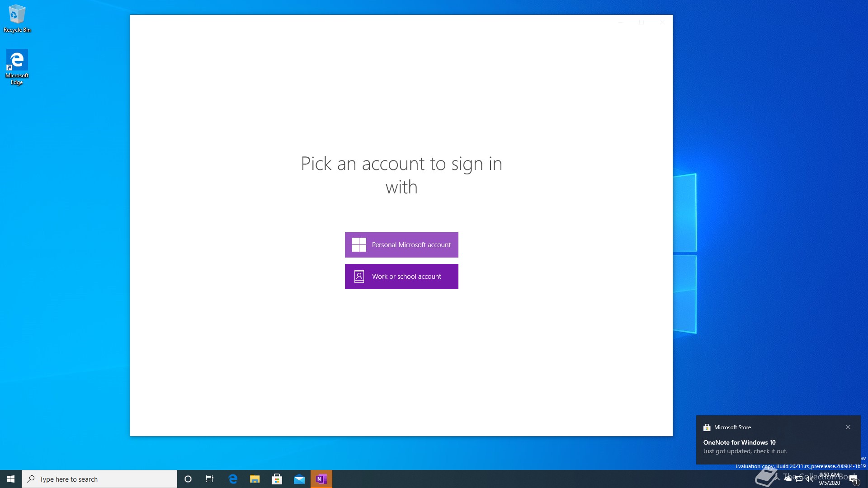Viewport: 868px width, 488px height.
Task: Open OneDrive tray icon
Action: pyautogui.click(x=788, y=479)
